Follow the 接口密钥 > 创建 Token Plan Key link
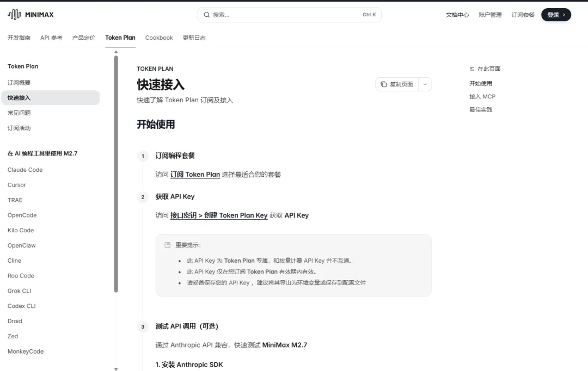Screen dimensions: 588x371 tap(219, 215)
